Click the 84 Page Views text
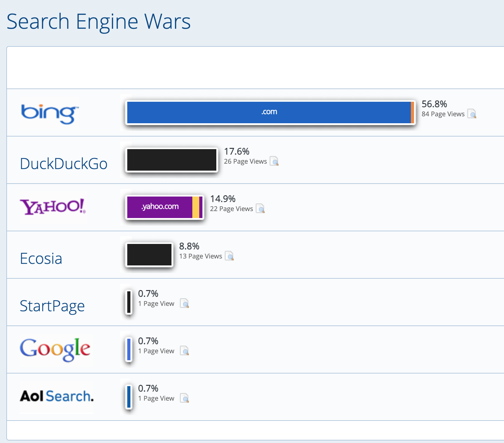The width and height of the screenshot is (504, 443). [443, 114]
